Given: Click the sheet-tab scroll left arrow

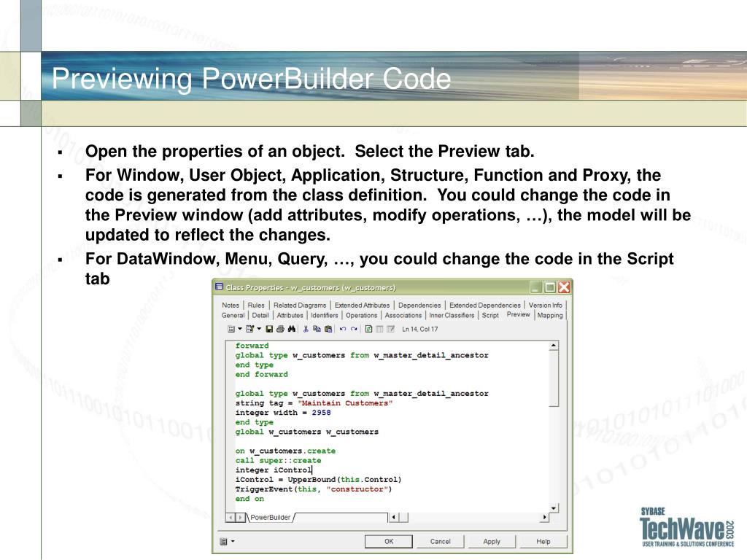Looking at the screenshot, I should [231, 517].
